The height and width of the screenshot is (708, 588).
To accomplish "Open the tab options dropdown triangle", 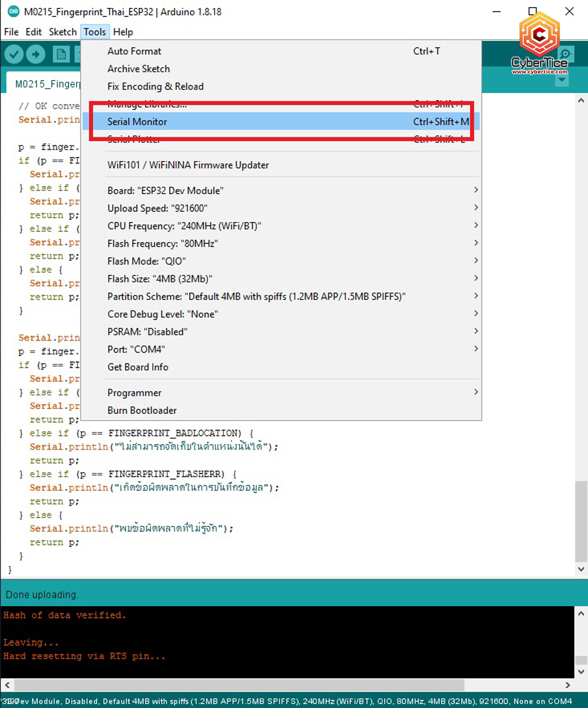I will [x=562, y=80].
